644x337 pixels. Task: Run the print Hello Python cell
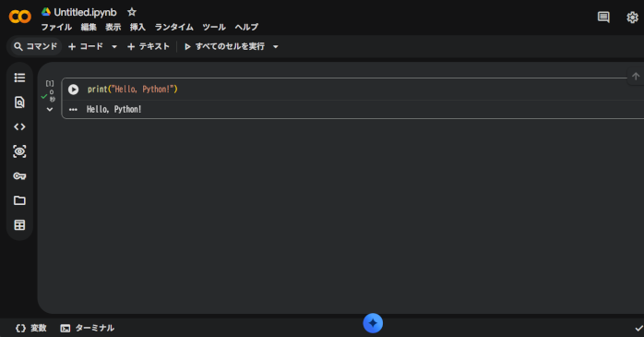(x=73, y=90)
